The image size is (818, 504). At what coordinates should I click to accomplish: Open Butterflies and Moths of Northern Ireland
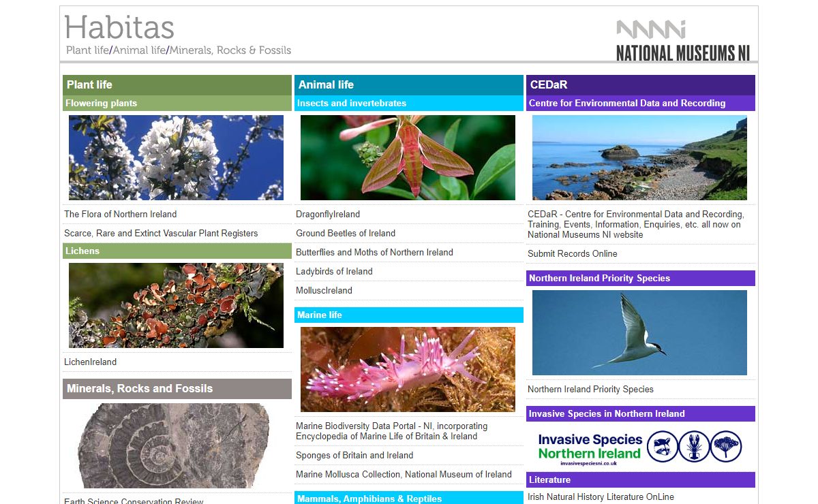click(374, 252)
